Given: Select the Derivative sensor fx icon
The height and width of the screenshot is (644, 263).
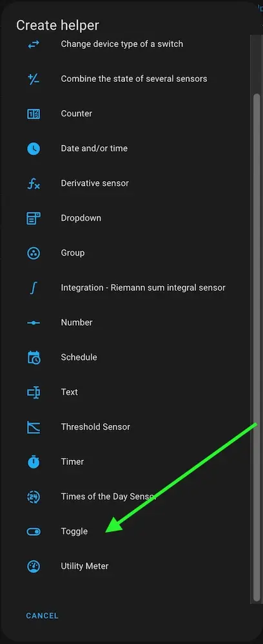Looking at the screenshot, I should [34, 183].
